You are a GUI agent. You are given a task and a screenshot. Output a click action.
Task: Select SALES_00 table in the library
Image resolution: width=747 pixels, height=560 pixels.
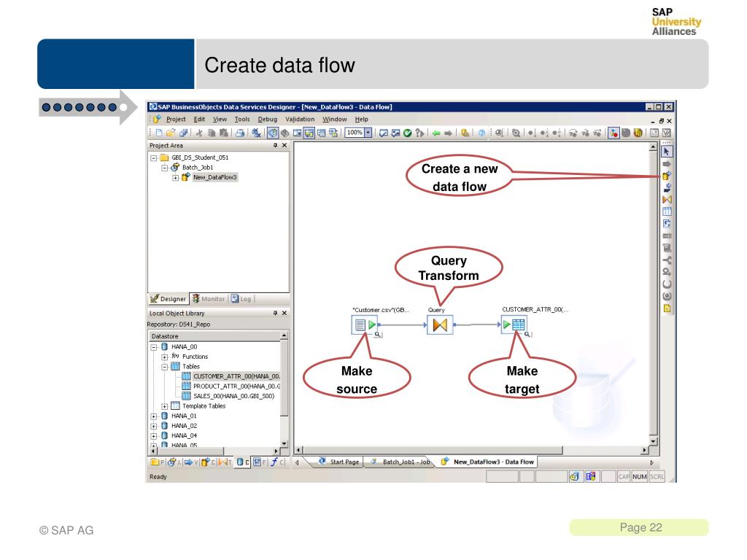tap(228, 396)
